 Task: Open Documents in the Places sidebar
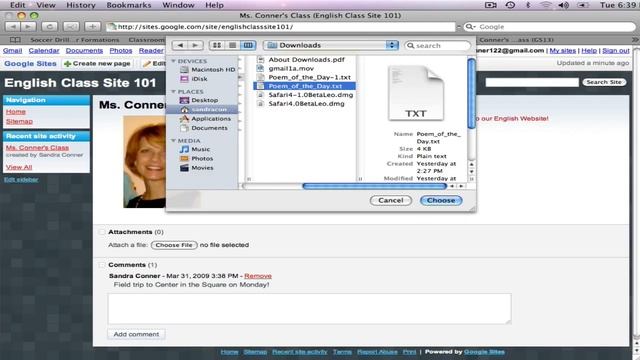204,128
